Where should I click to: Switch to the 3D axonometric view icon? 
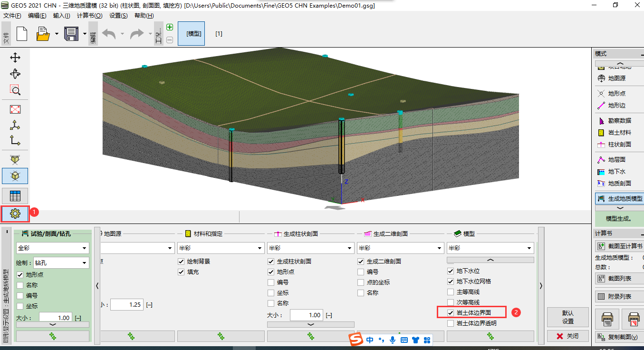click(15, 125)
